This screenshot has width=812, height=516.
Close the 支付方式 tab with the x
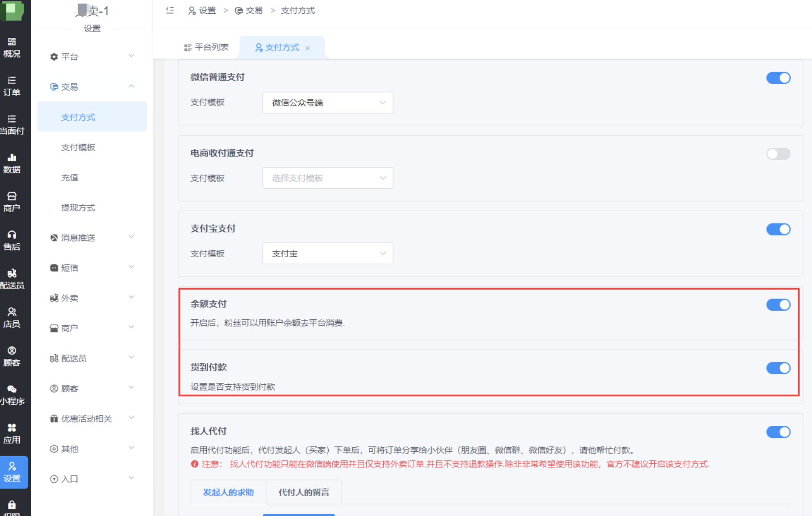click(x=307, y=48)
